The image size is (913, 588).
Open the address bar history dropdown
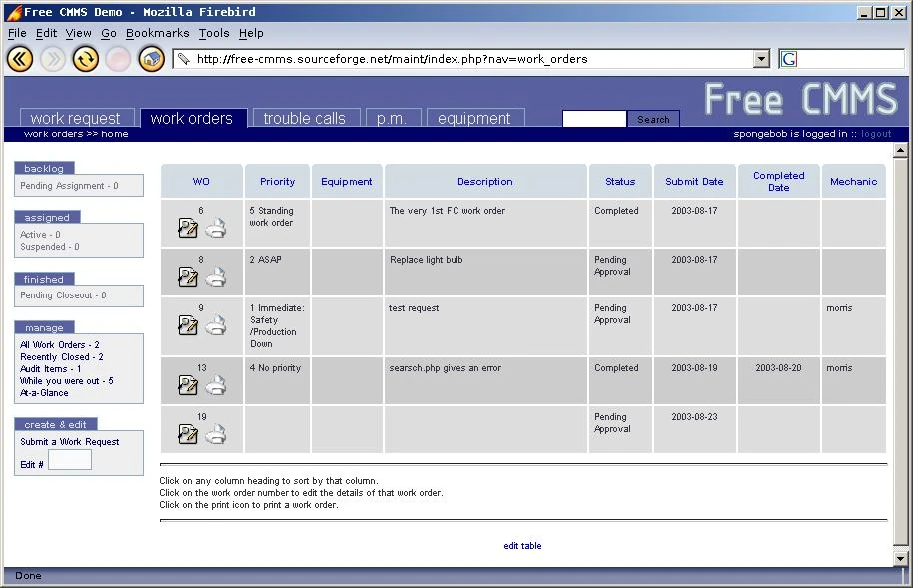tap(762, 58)
